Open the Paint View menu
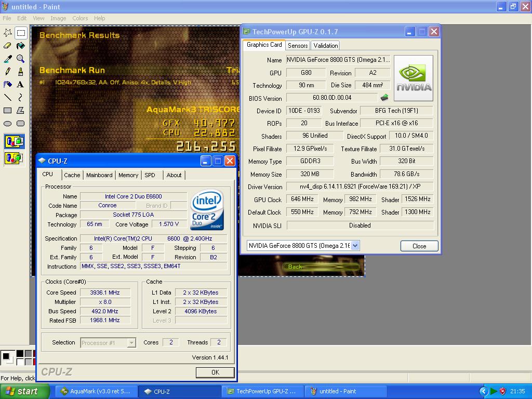This screenshot has width=532, height=399. [38, 18]
